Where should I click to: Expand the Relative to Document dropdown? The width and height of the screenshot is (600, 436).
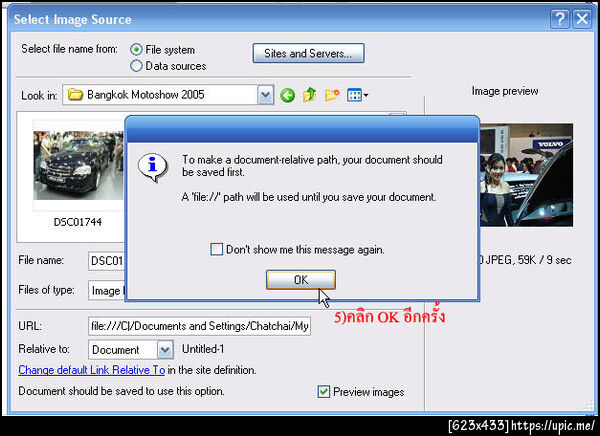165,349
